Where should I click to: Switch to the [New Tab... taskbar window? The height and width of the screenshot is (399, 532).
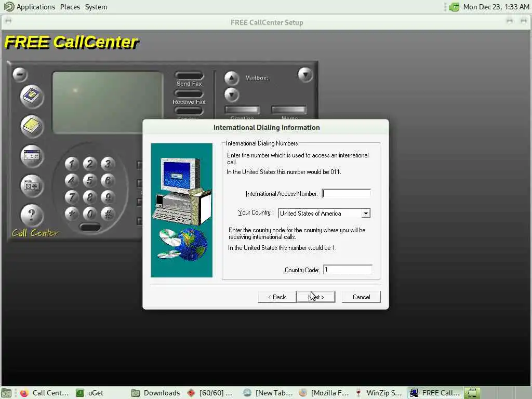(x=268, y=393)
